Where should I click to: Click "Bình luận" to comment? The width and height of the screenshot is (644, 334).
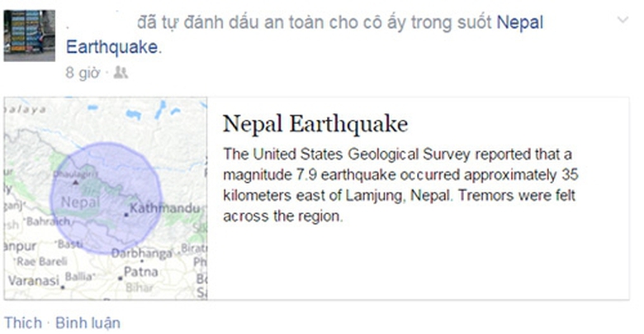pos(88,322)
